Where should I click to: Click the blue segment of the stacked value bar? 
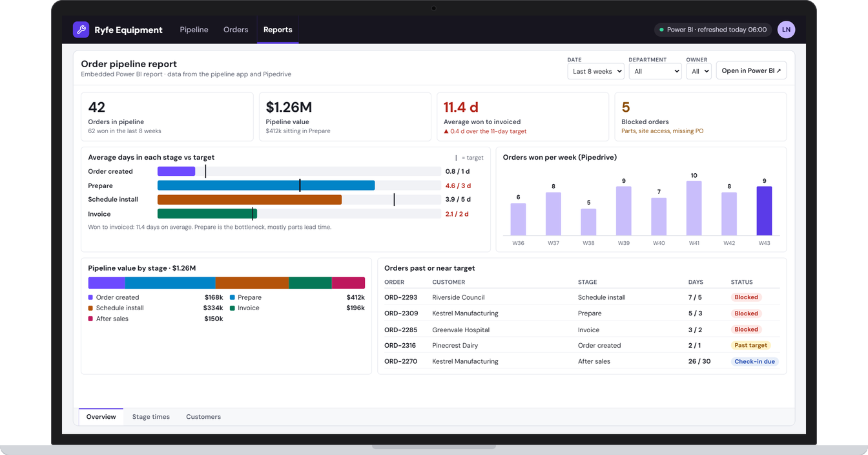pos(170,283)
